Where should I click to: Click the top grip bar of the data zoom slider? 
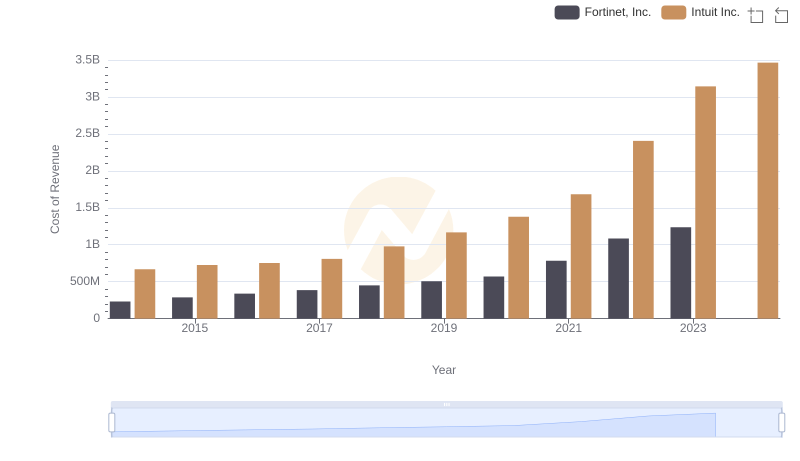point(446,404)
